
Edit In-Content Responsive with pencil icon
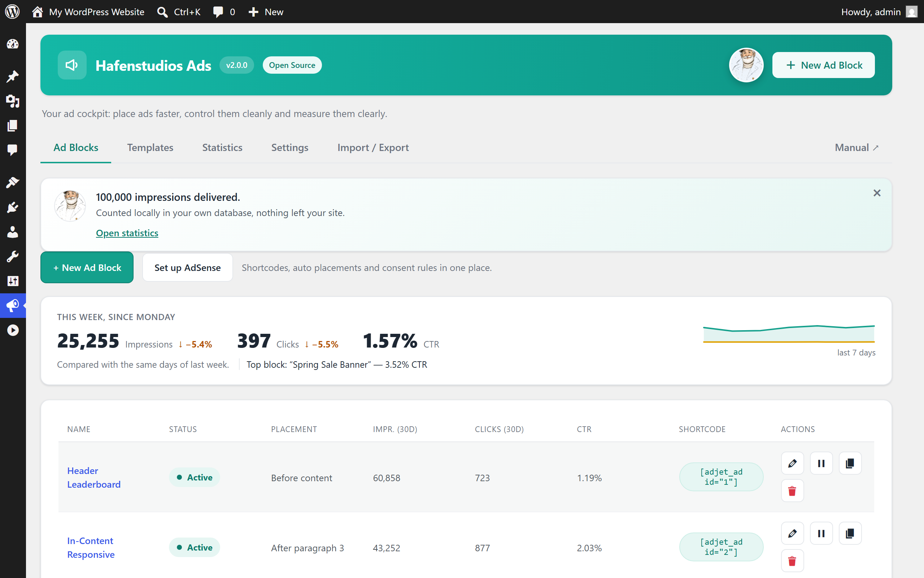(x=792, y=533)
